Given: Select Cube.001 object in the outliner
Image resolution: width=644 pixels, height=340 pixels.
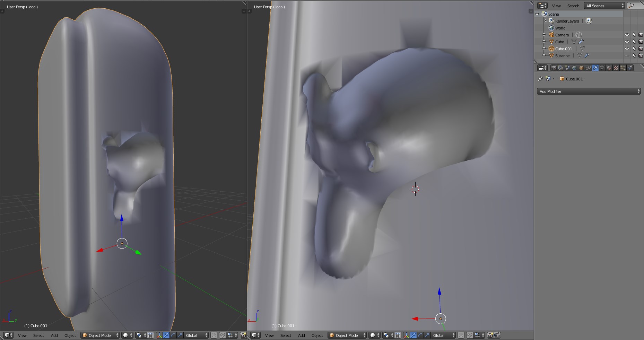Looking at the screenshot, I should (x=564, y=49).
